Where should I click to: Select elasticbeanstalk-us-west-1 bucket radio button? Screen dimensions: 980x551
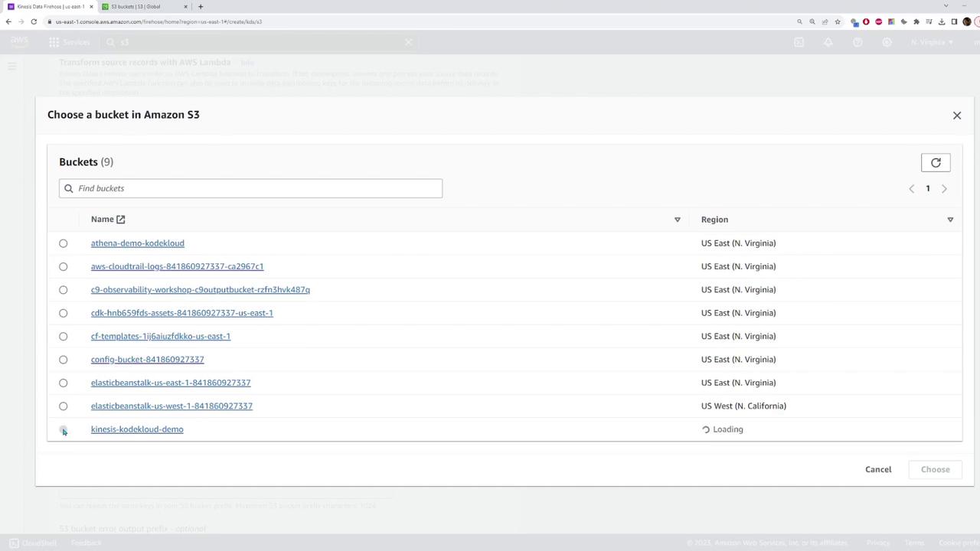64,406
